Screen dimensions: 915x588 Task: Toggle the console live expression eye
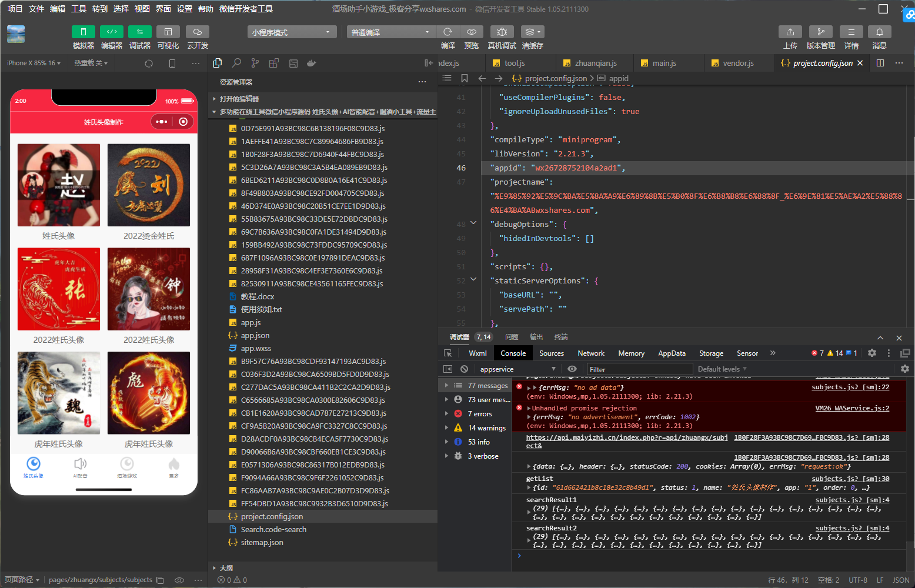[x=572, y=369]
